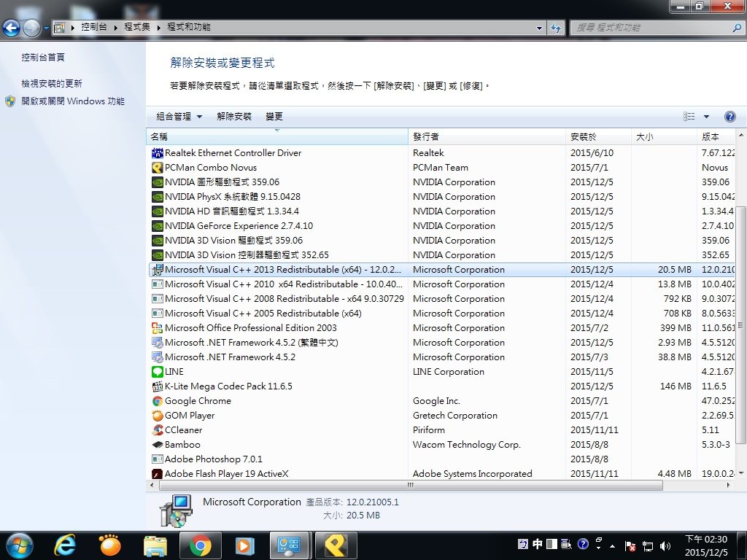The height and width of the screenshot is (560, 747).
Task: Click the scroll right arrow
Action: point(729,485)
